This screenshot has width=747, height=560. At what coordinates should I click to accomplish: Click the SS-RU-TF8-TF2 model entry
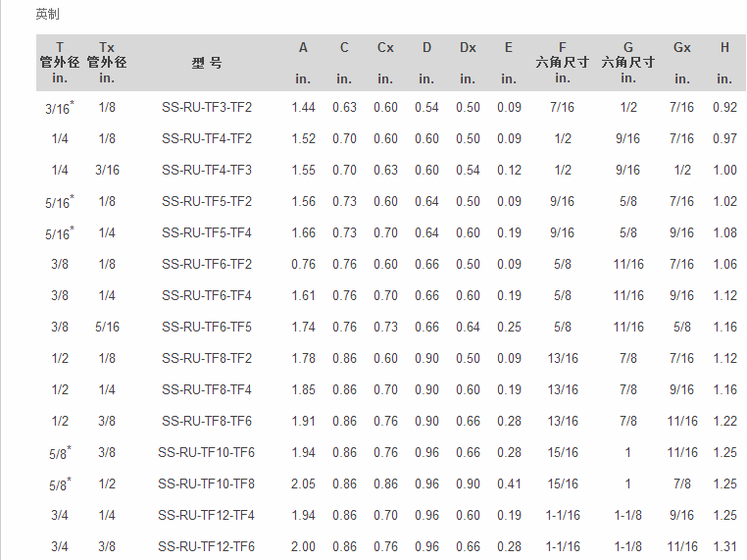206,358
